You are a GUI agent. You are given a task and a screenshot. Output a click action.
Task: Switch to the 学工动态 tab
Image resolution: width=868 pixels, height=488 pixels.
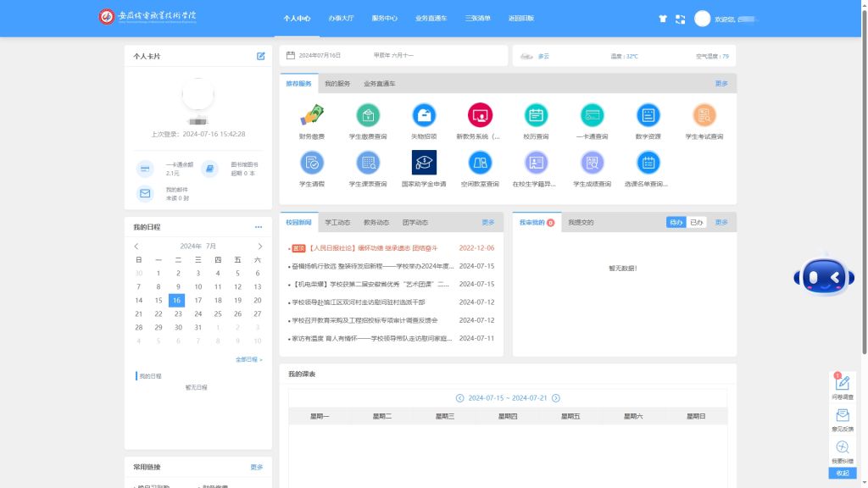pos(337,223)
